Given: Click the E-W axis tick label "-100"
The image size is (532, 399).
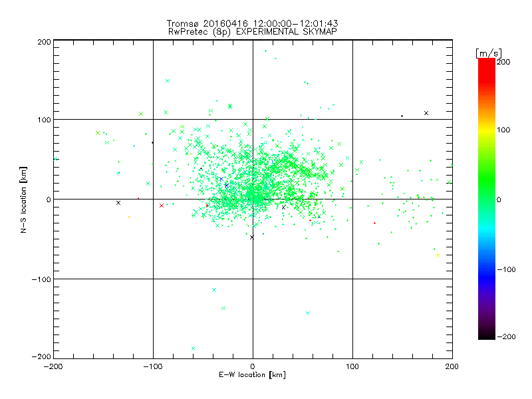Looking at the screenshot, I should coord(153,366).
